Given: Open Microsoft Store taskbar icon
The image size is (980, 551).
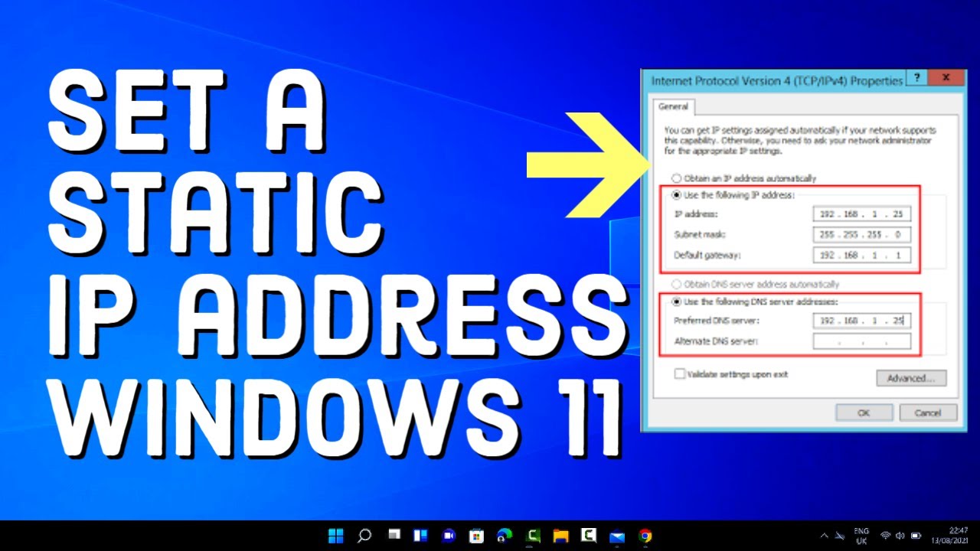Looking at the screenshot, I should click(x=476, y=536).
